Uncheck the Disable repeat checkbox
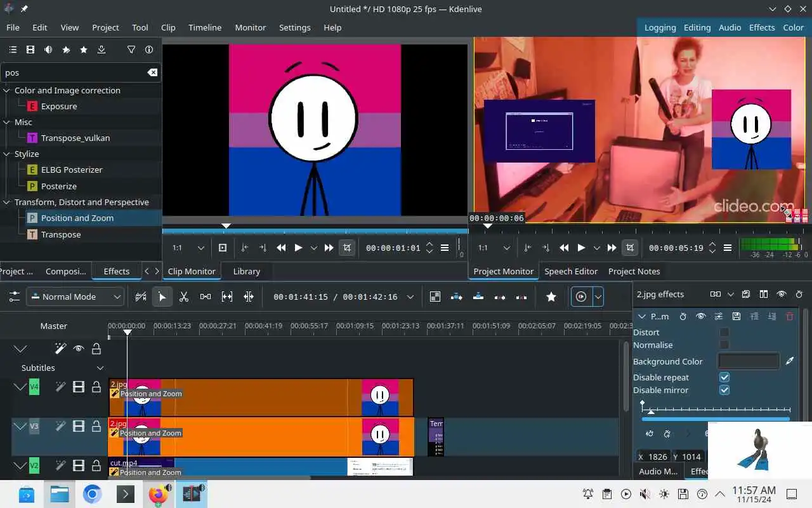 click(x=724, y=377)
